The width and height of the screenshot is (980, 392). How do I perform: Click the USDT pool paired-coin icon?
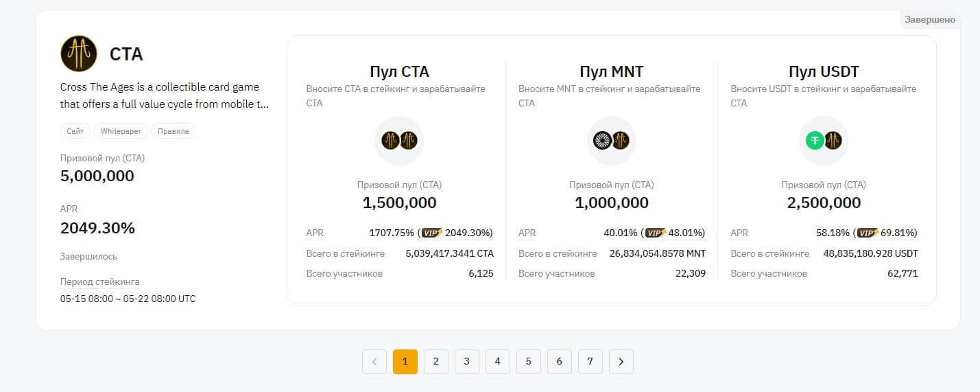point(824,141)
